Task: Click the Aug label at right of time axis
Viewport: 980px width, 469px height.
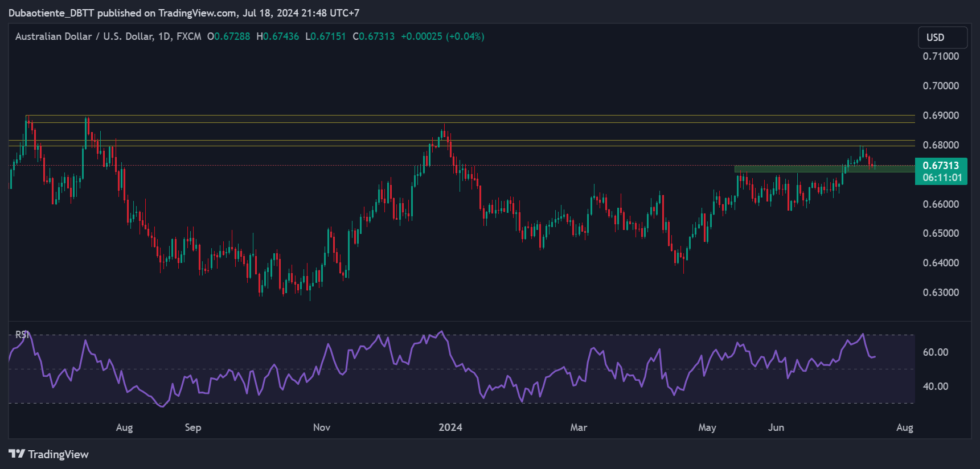Action: [905, 427]
